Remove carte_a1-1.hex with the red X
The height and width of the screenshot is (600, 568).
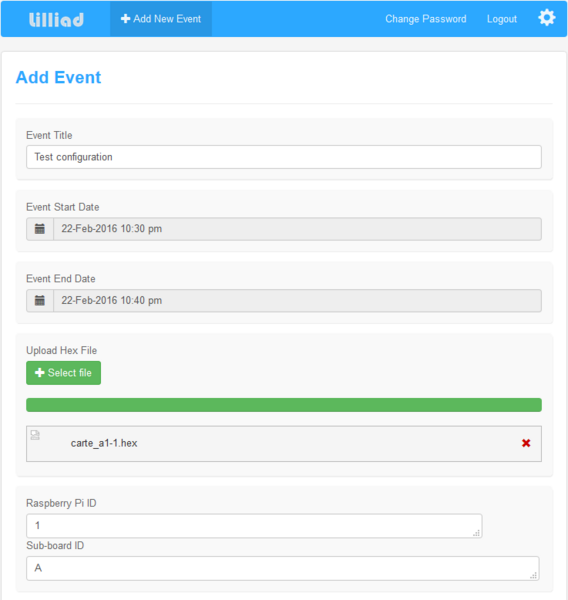(x=526, y=443)
